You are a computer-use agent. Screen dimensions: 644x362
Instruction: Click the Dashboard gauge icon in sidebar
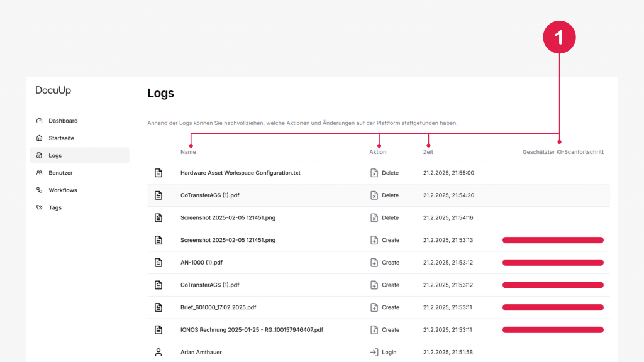(x=40, y=121)
